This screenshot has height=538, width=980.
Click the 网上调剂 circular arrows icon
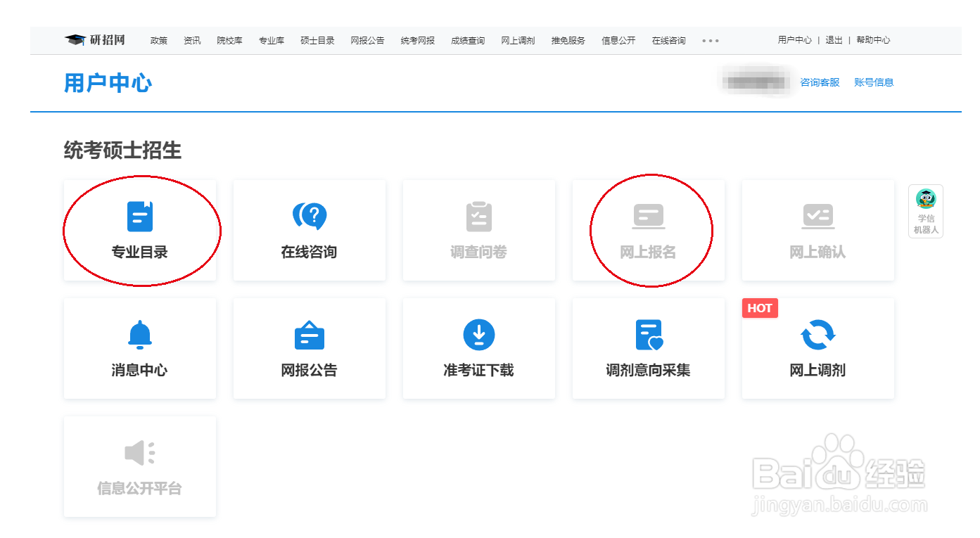(817, 335)
